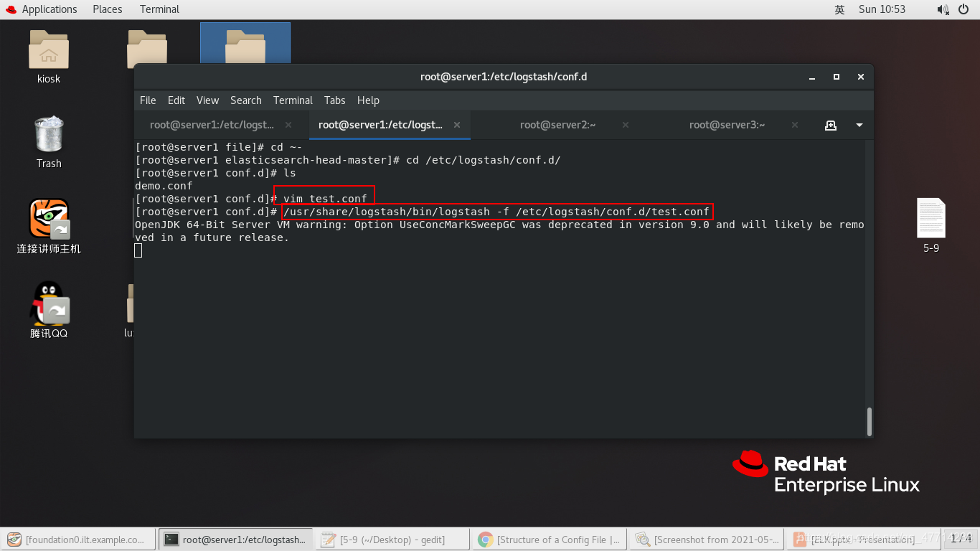Open the terminal tab list dropdown arrow

859,125
